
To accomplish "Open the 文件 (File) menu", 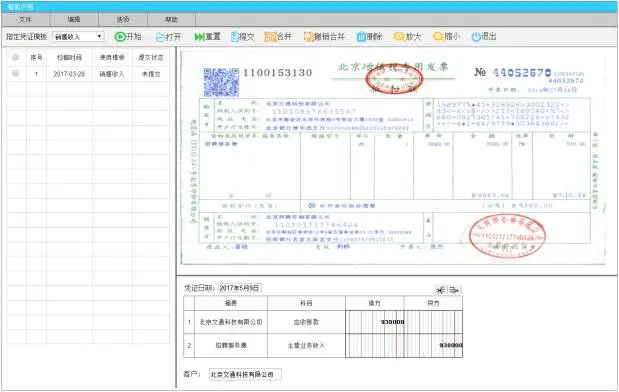I will 25,19.
